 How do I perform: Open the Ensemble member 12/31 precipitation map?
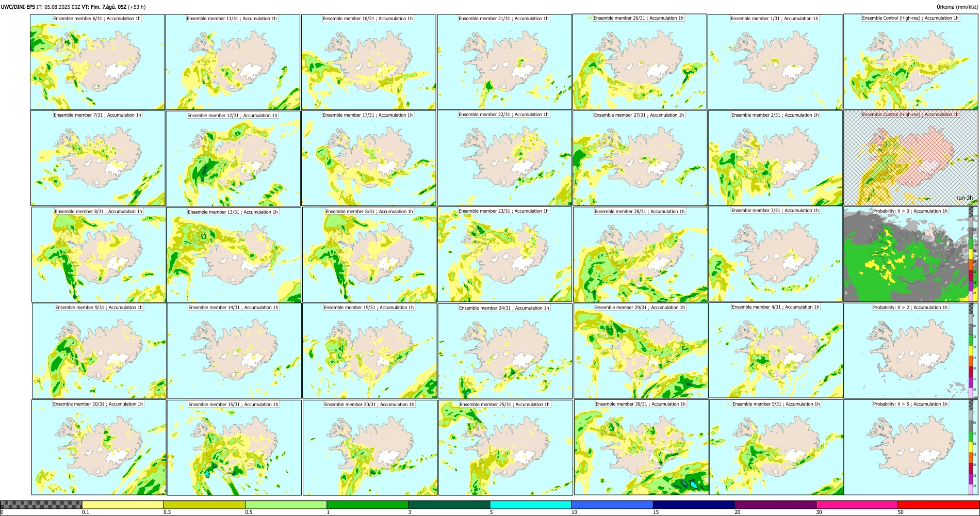click(x=233, y=158)
